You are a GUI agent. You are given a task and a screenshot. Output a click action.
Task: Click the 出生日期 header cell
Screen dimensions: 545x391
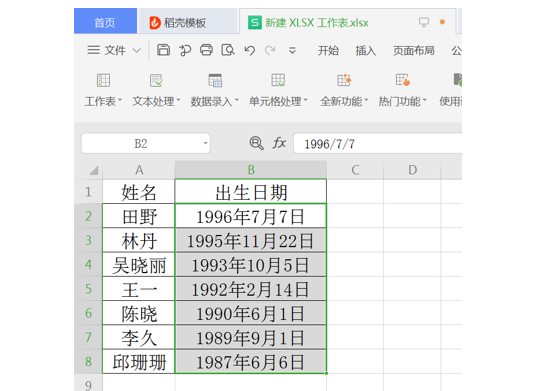pyautogui.click(x=251, y=192)
